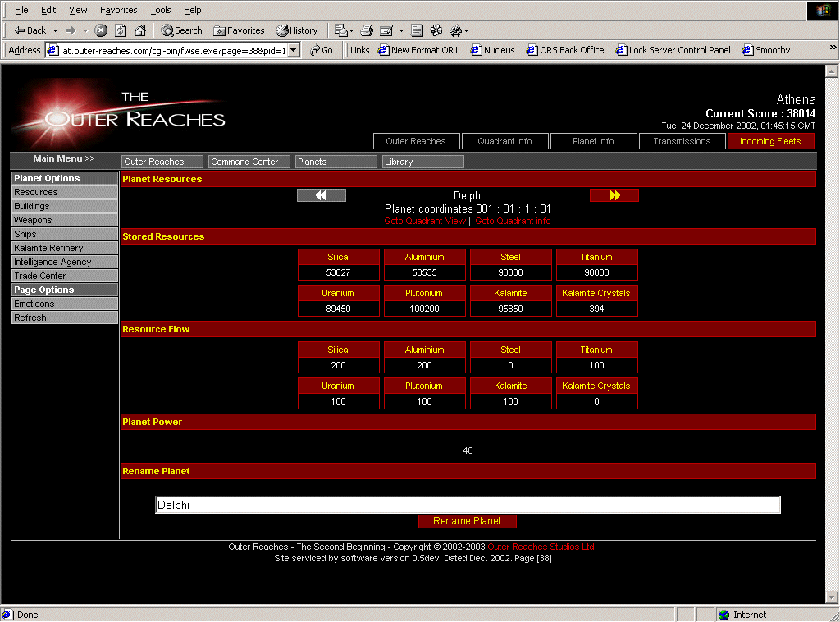Go to the browser Home page icon

pos(140,30)
